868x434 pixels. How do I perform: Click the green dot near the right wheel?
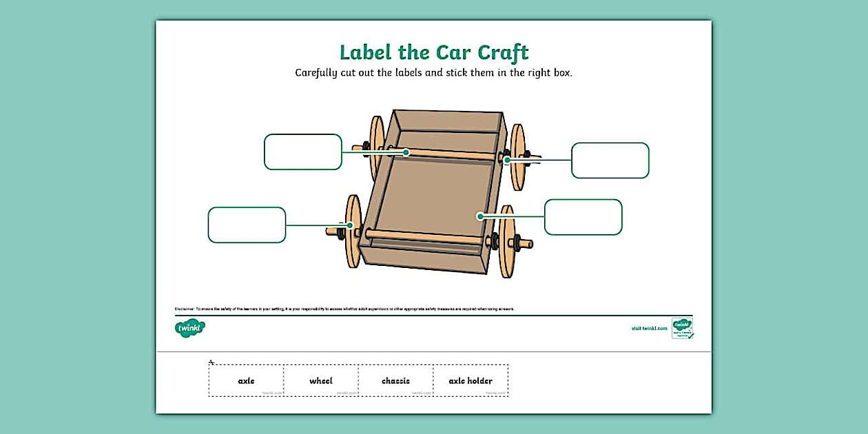pyautogui.click(x=506, y=158)
